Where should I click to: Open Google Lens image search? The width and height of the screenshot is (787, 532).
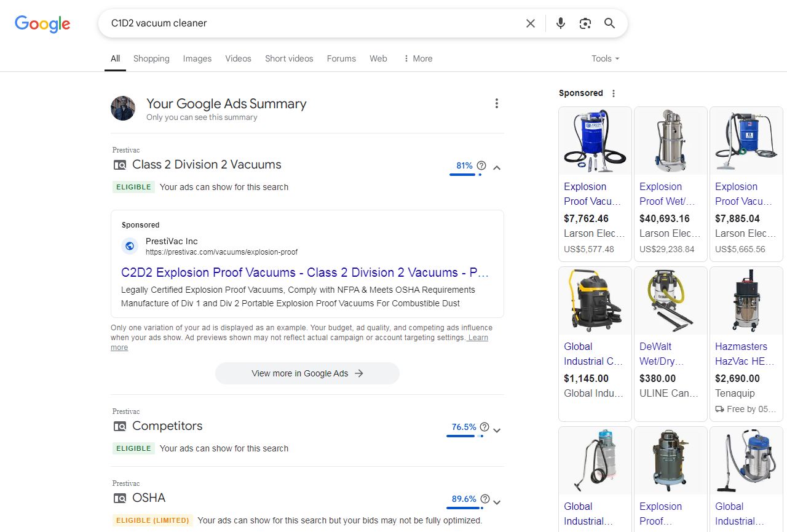coord(585,23)
